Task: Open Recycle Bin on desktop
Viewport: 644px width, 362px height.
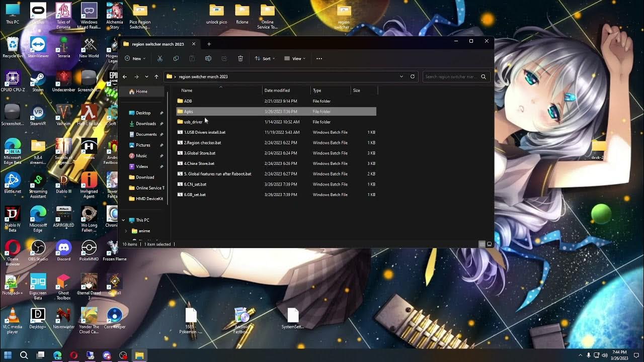Action: coord(13,48)
